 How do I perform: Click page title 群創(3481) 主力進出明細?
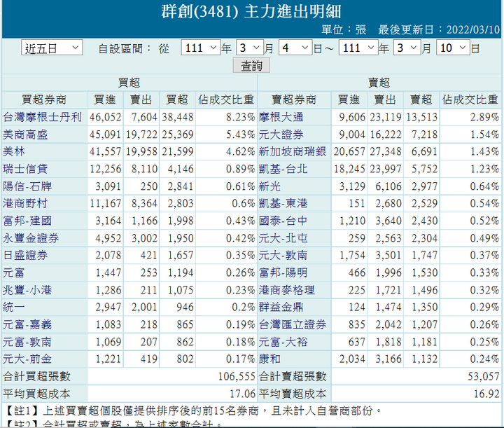pyautogui.click(x=251, y=11)
